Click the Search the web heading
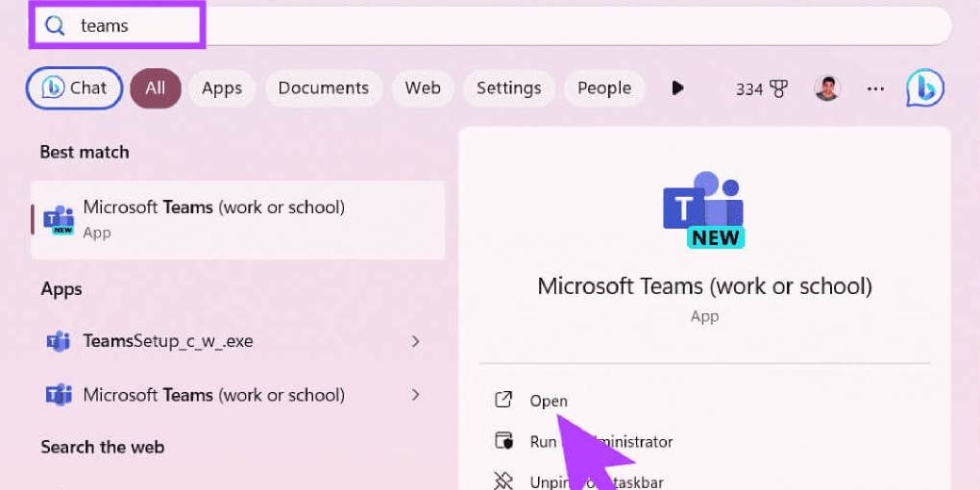This screenshot has width=980, height=490. (x=103, y=447)
